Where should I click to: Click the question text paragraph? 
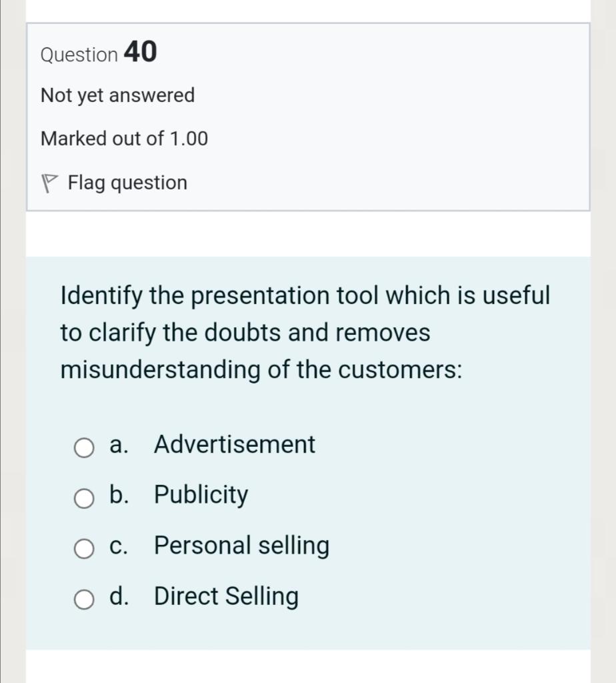(x=303, y=332)
